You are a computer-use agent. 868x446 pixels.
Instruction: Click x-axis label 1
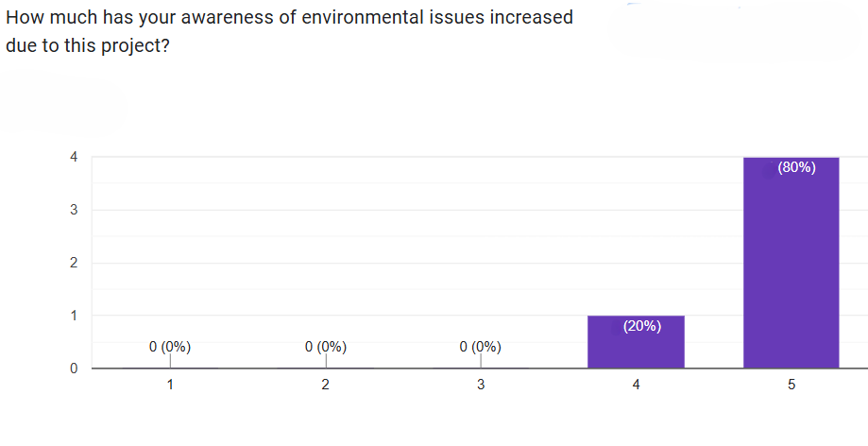170,385
